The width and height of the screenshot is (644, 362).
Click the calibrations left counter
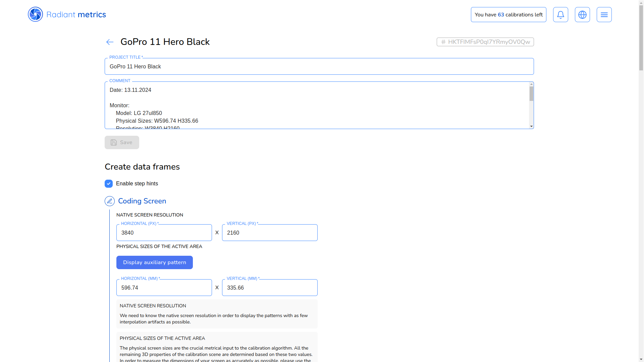tap(508, 15)
